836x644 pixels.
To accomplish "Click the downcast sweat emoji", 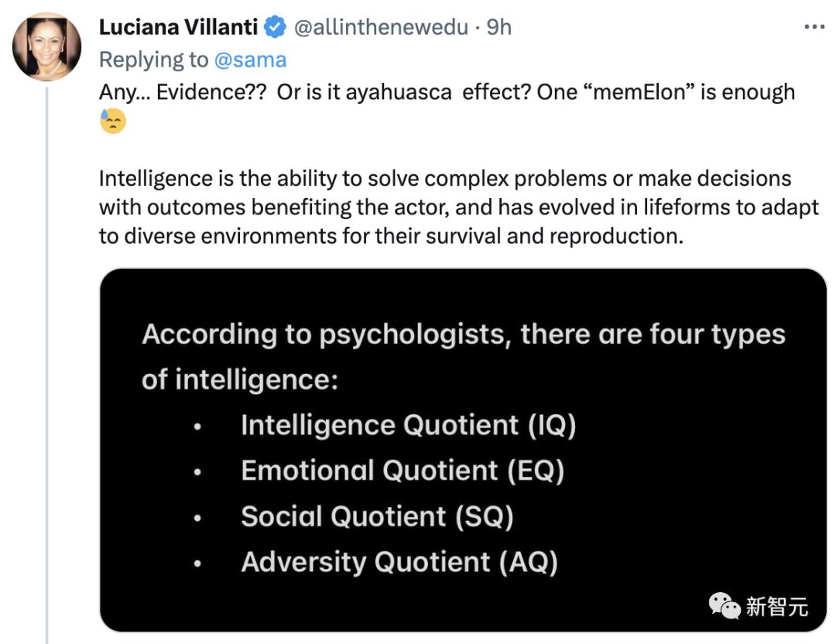I will coord(112,122).
